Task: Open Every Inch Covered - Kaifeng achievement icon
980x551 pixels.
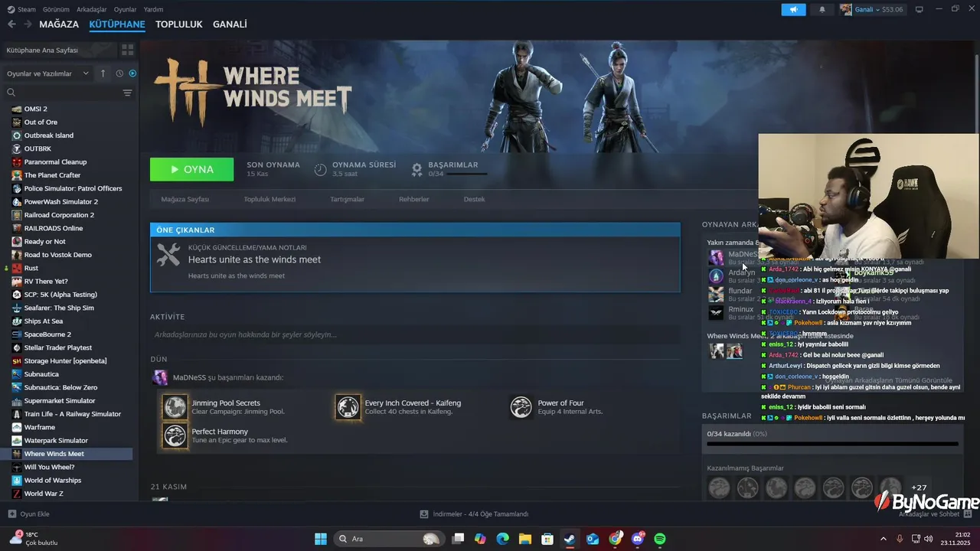Action: point(348,406)
